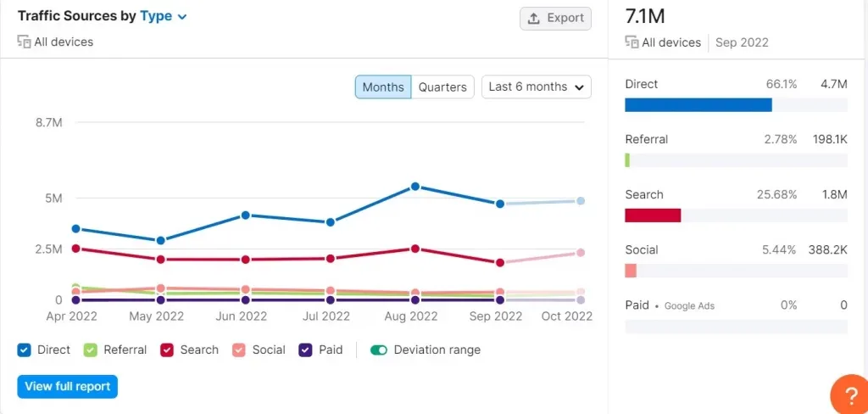This screenshot has height=414, width=868.
Task: Click the 8.7M y-axis label
Action: 48,122
